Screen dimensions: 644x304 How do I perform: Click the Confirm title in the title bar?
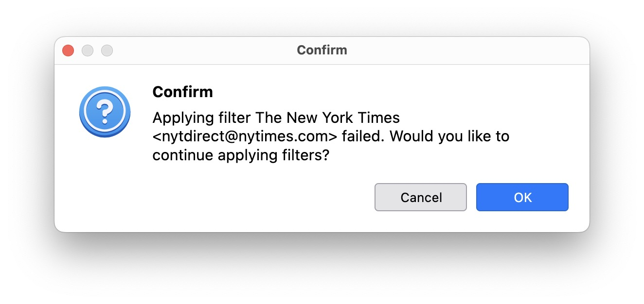pyautogui.click(x=322, y=50)
